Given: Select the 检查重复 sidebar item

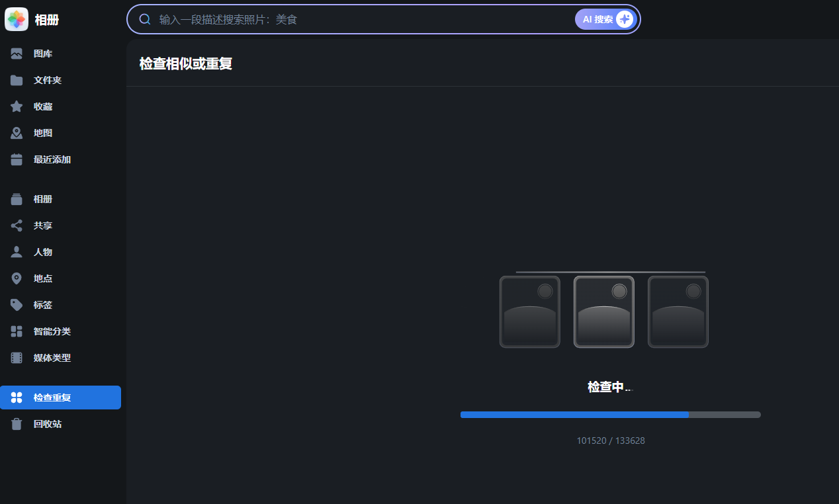Looking at the screenshot, I should (x=60, y=398).
